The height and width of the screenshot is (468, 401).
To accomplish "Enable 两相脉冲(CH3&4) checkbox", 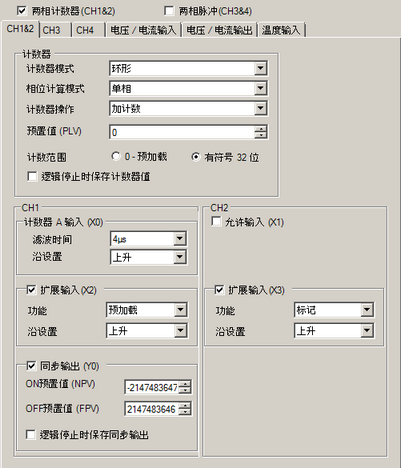I will pos(169,11).
